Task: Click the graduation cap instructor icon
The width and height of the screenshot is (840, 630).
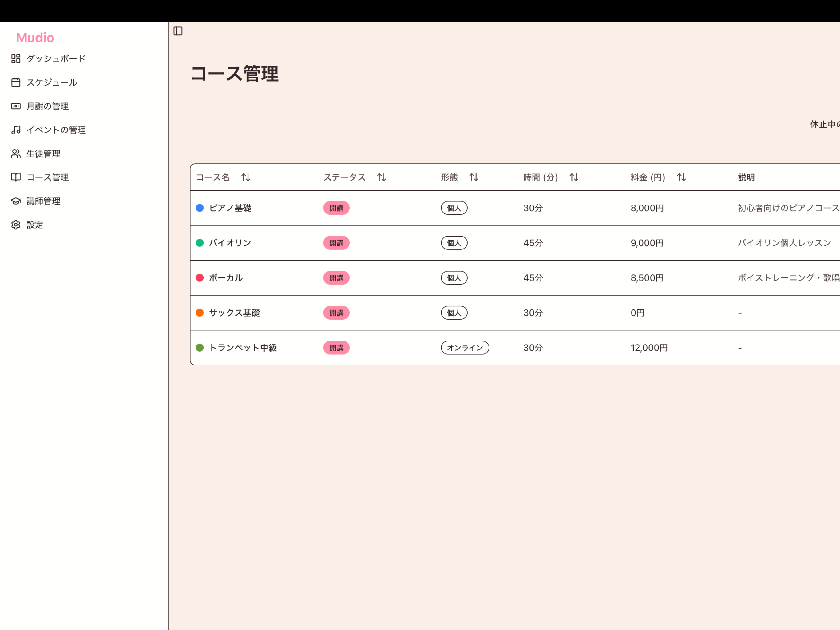Action: click(x=16, y=201)
